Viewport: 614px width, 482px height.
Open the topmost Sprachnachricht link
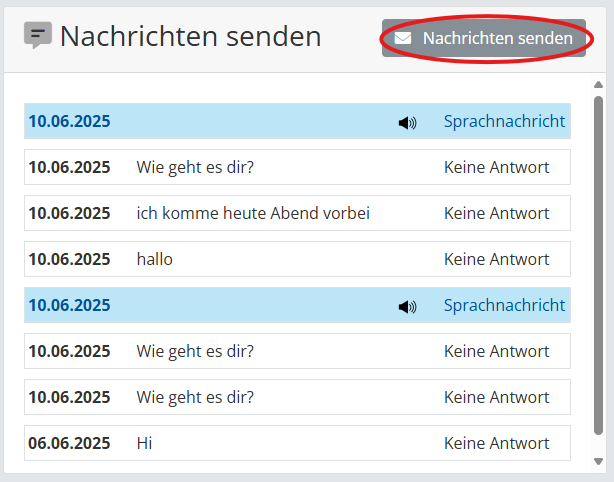tap(504, 121)
